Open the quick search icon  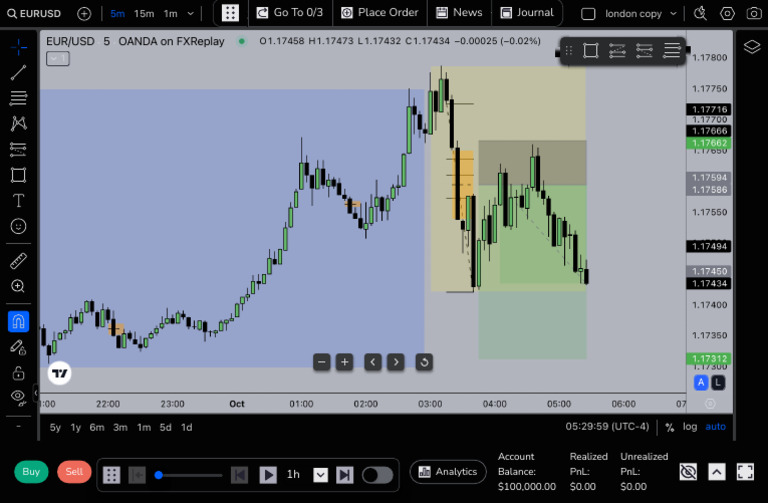(700, 13)
